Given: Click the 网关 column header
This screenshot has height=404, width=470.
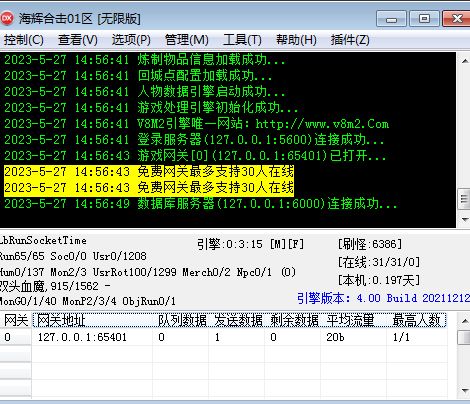Looking at the screenshot, I should pos(16,320).
